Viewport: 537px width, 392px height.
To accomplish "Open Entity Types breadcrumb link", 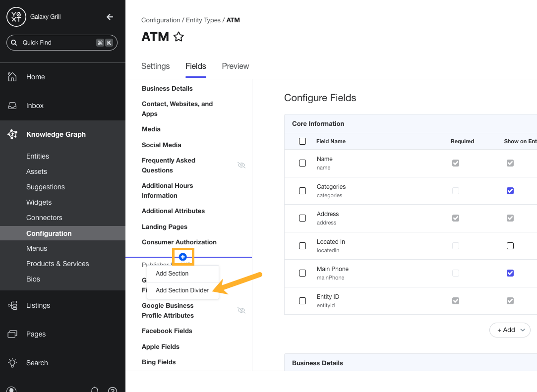I will click(204, 20).
